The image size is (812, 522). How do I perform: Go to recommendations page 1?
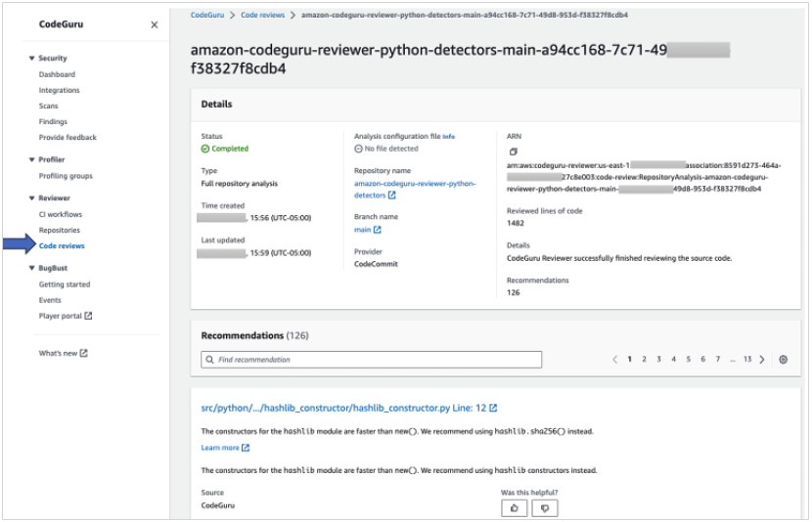click(x=629, y=359)
